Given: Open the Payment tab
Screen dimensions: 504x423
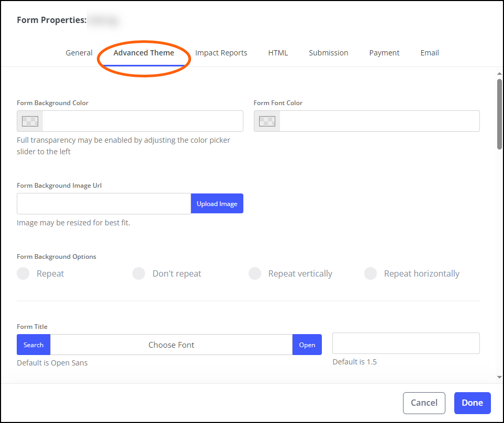Looking at the screenshot, I should point(384,52).
